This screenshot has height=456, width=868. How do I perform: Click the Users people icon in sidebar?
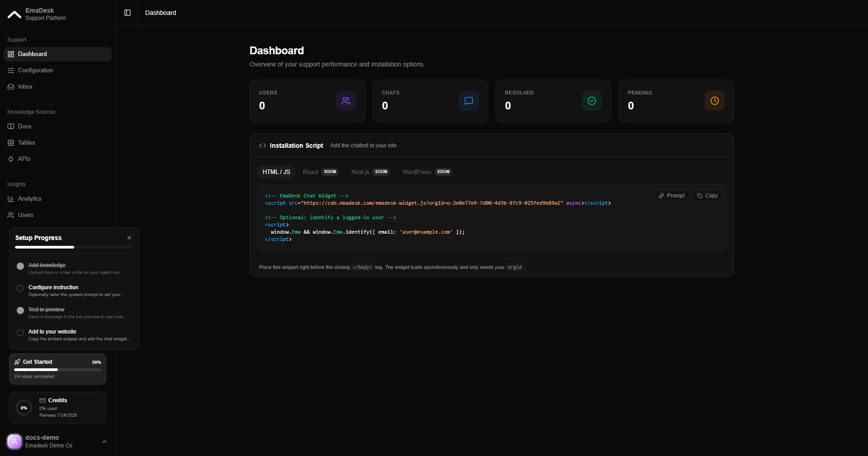point(11,215)
